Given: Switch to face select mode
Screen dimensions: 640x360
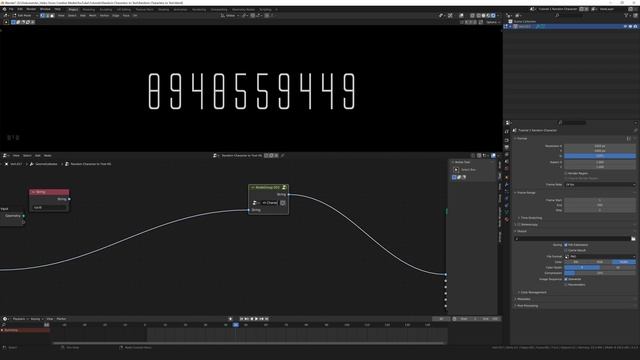Looking at the screenshot, I should pos(52,16).
